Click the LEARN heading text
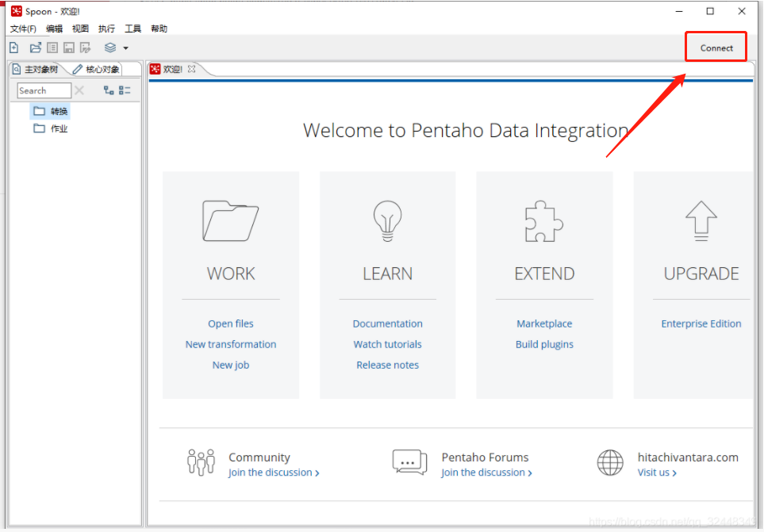The height and width of the screenshot is (532, 764). [x=387, y=274]
